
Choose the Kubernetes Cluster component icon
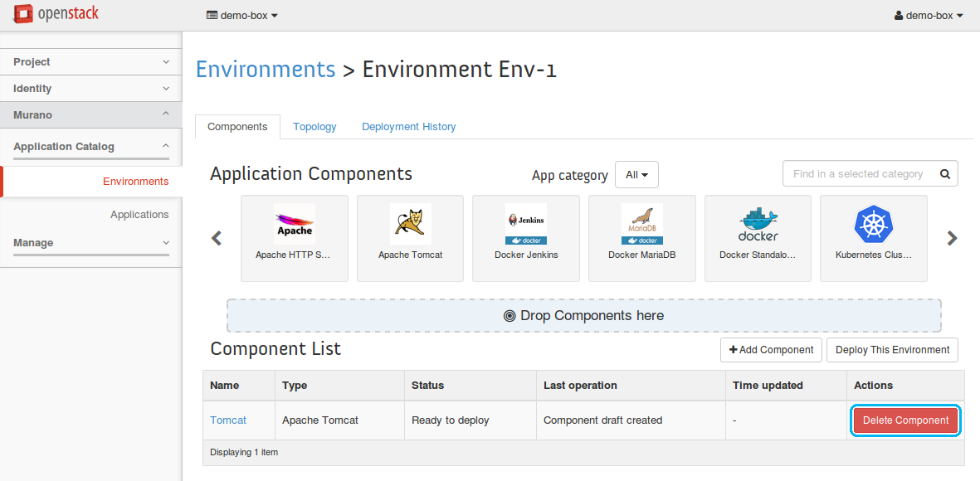873,225
